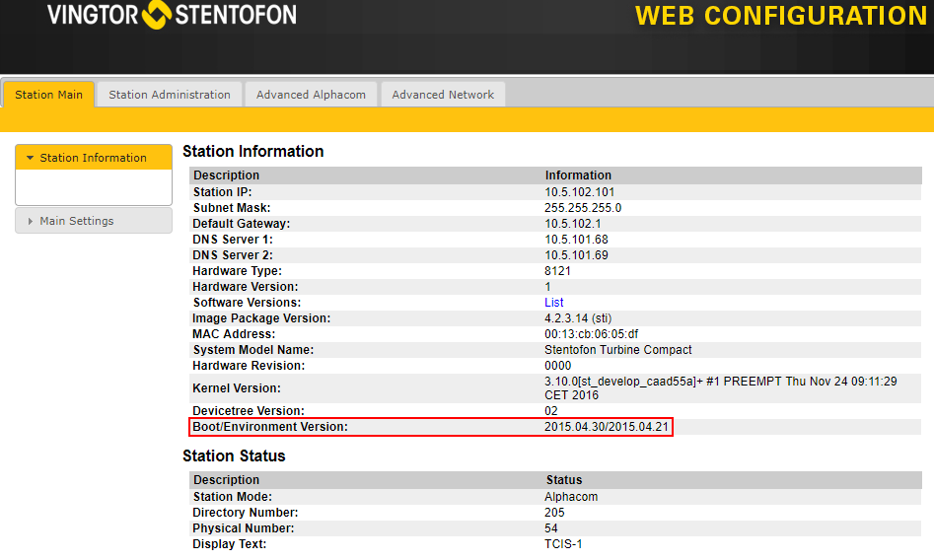Select the Stentofon Turbine Compact model name
This screenshot has width=934, height=560.
618,350
